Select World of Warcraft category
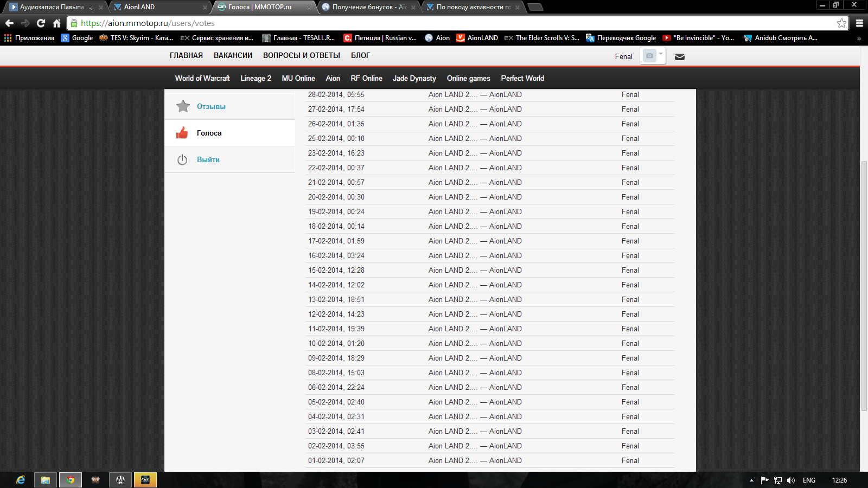 tap(202, 78)
